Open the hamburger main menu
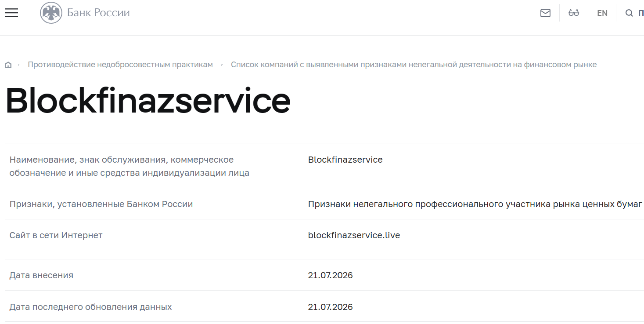 (x=11, y=13)
